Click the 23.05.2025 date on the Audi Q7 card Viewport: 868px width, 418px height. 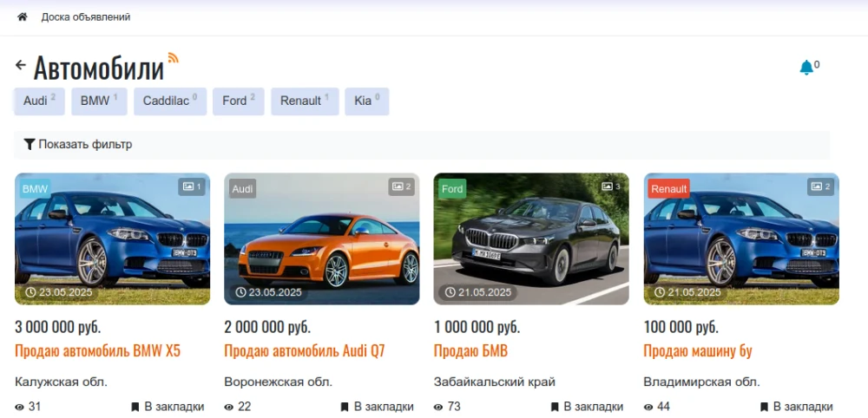(x=268, y=292)
